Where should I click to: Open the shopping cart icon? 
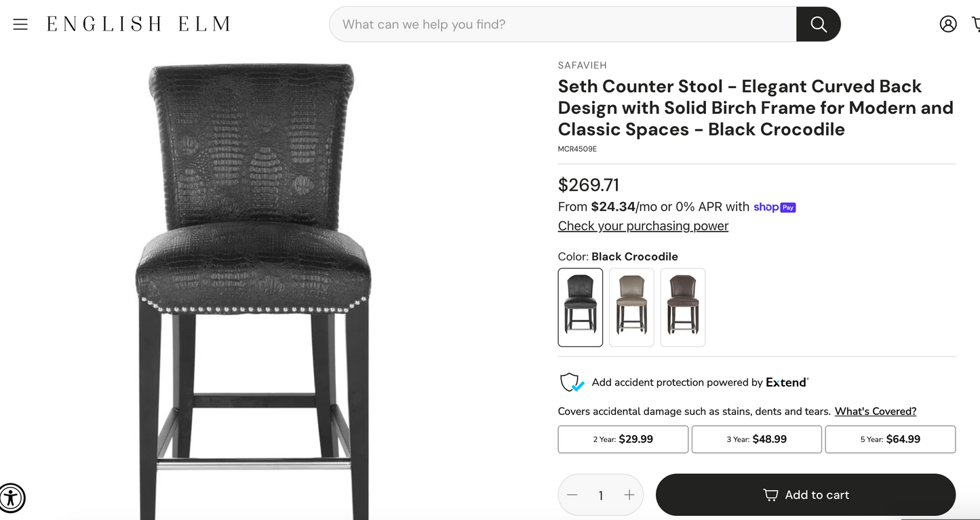point(975,24)
